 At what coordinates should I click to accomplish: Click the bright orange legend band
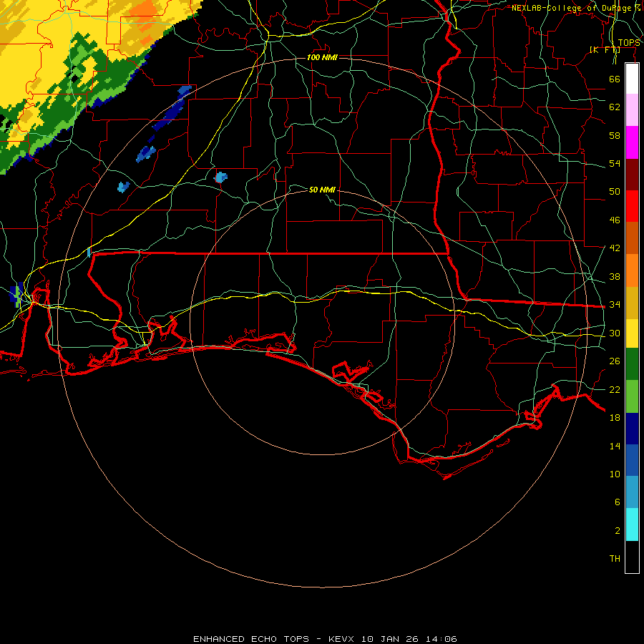pos(632,270)
